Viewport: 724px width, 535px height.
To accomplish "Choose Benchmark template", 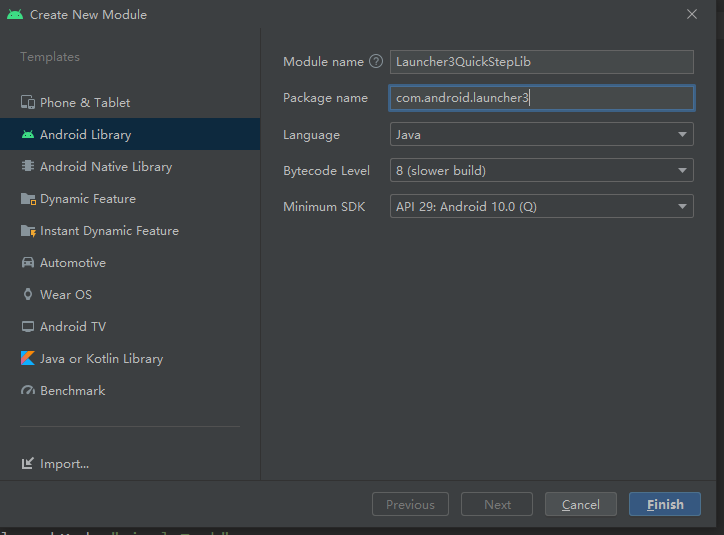I will pyautogui.click(x=130, y=390).
